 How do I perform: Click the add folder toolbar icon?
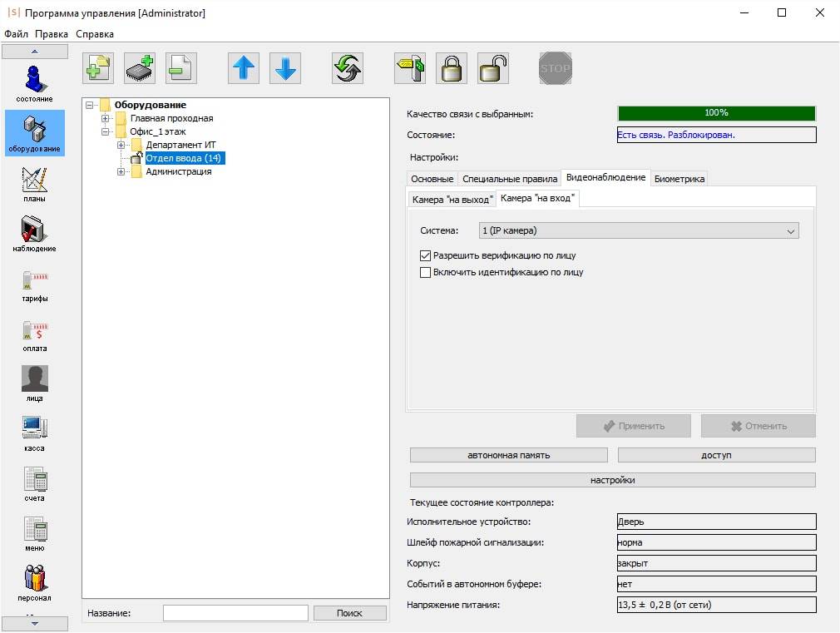click(x=98, y=68)
